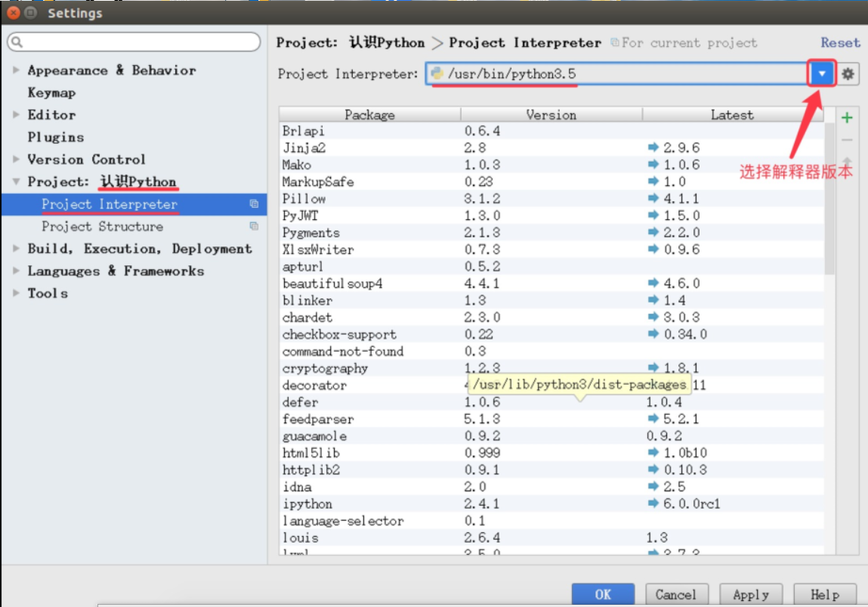The width and height of the screenshot is (868, 607).
Task: Click the 认识Python breadcrumb
Action: [x=386, y=42]
